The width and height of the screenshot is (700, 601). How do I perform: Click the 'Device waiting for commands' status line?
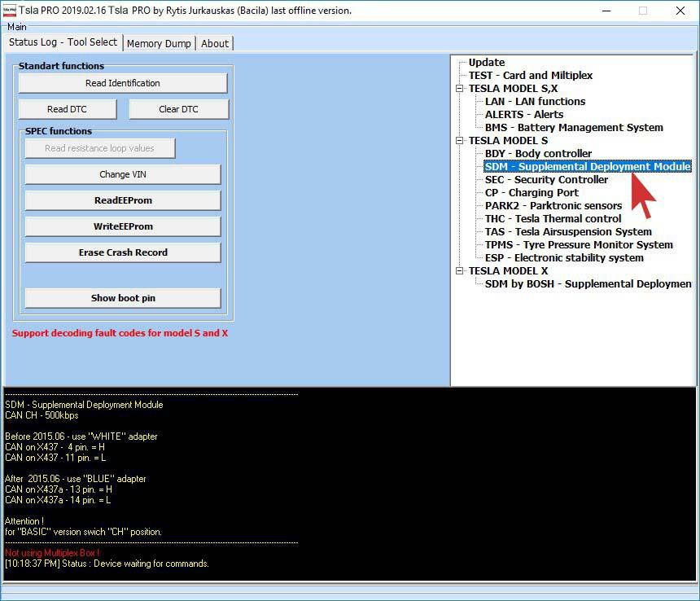point(107,564)
